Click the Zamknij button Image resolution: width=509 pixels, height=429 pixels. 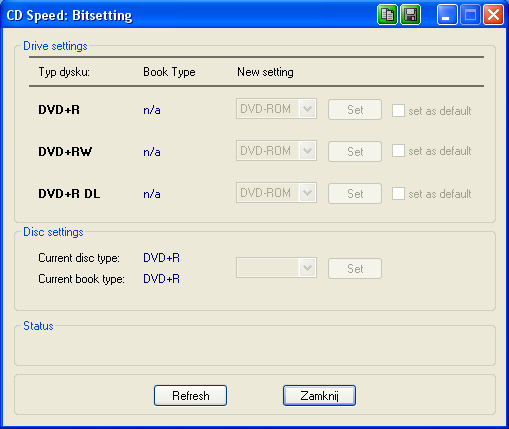point(319,396)
